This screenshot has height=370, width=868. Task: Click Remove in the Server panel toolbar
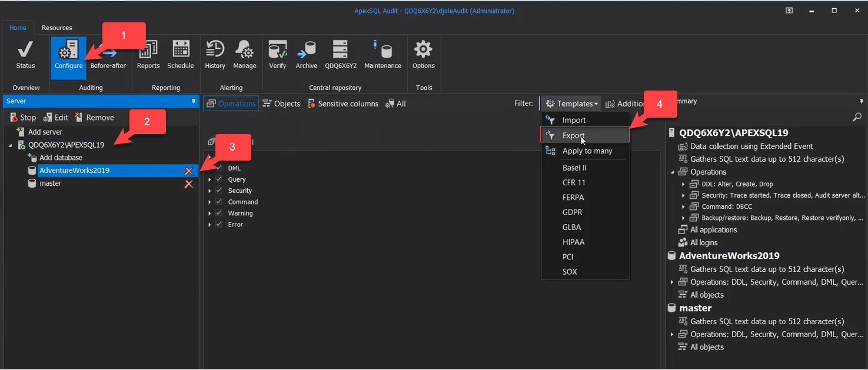click(x=94, y=118)
